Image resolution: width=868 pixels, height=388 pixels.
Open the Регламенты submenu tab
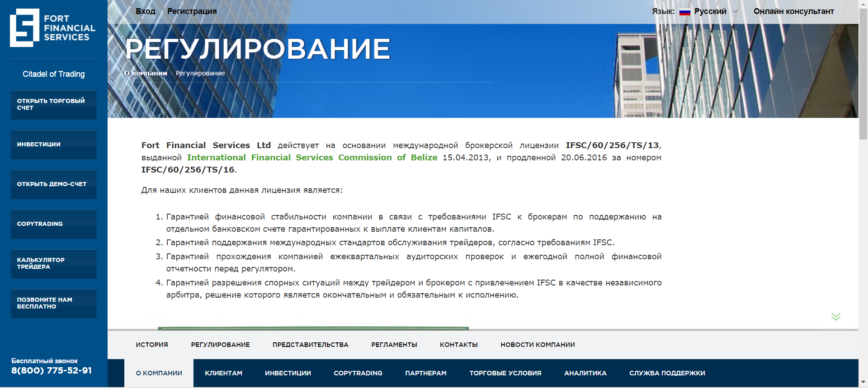[x=394, y=345]
